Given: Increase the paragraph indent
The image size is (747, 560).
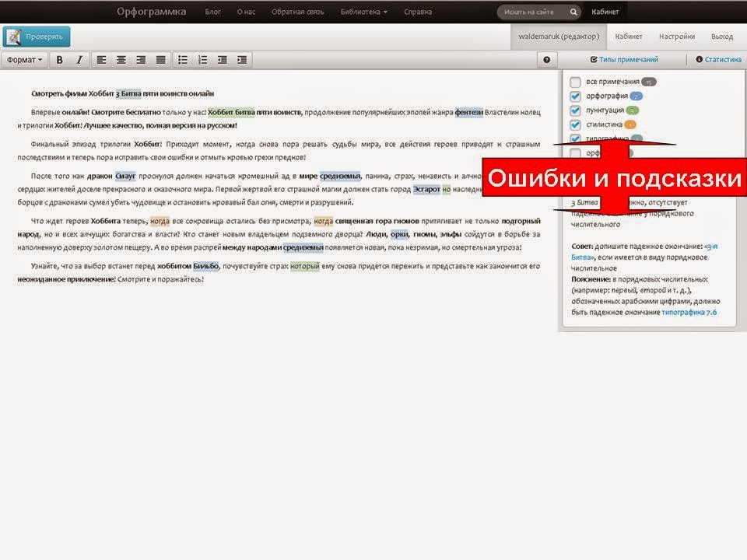Looking at the screenshot, I should pos(242,60).
